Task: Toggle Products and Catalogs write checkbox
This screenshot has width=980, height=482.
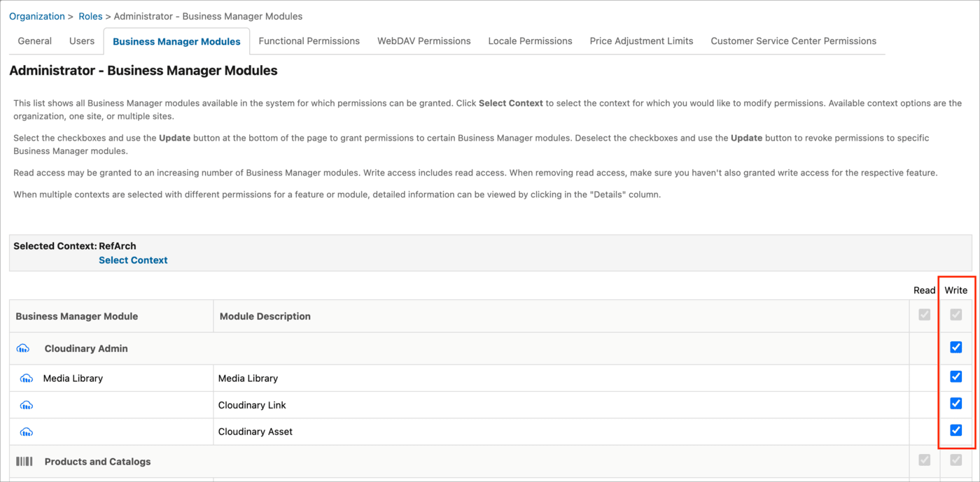Action: tap(955, 459)
